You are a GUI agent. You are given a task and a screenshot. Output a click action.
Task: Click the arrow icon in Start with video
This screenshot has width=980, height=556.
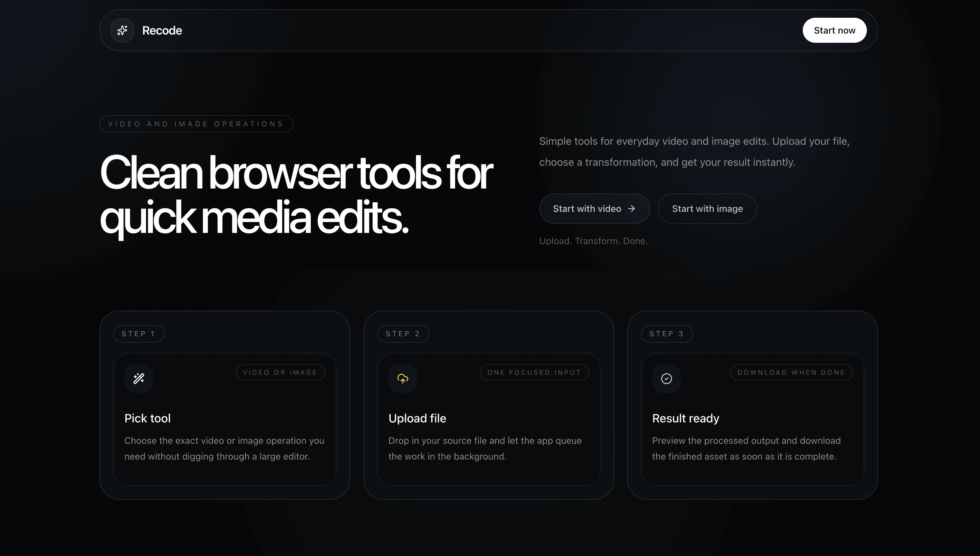[x=632, y=209]
